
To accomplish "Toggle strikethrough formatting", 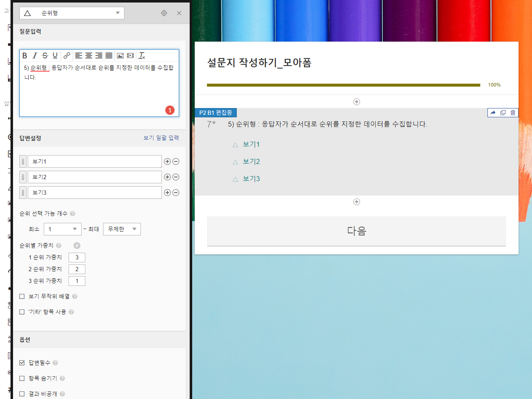I will 45,55.
